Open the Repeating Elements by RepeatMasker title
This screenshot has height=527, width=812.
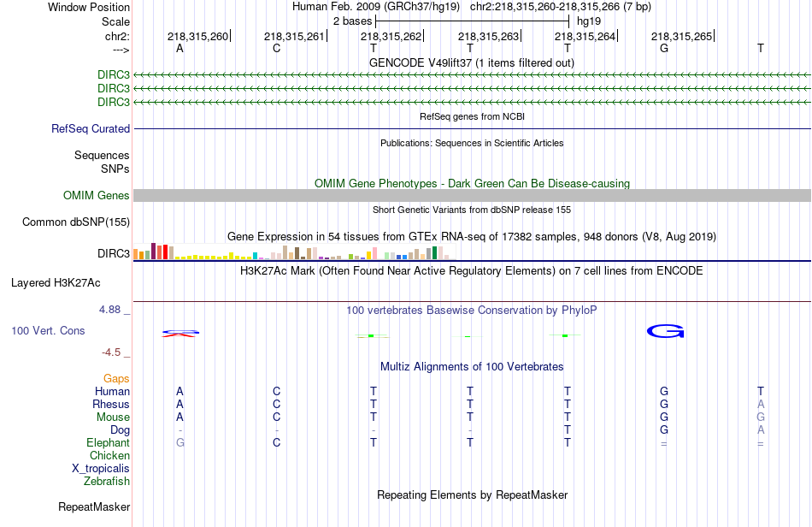point(472,494)
